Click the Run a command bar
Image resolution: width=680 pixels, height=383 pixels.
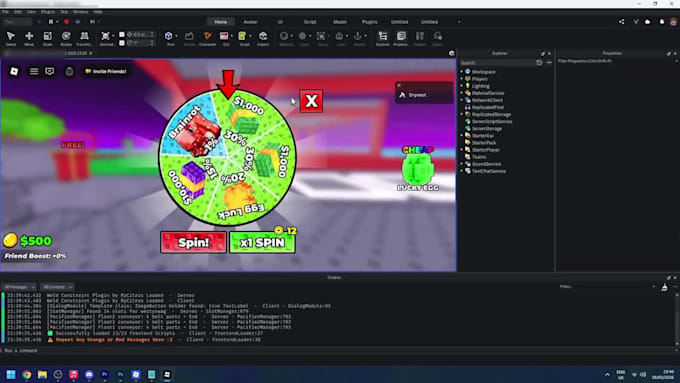point(338,350)
